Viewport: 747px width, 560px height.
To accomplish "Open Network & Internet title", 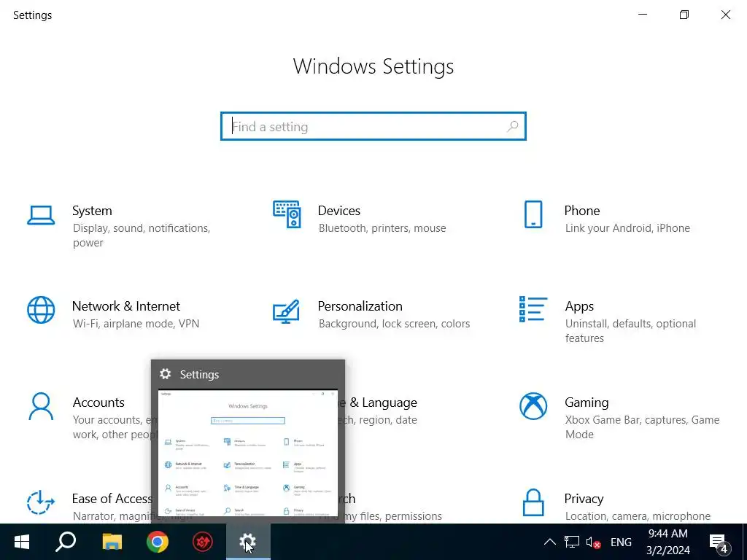I will (x=125, y=306).
